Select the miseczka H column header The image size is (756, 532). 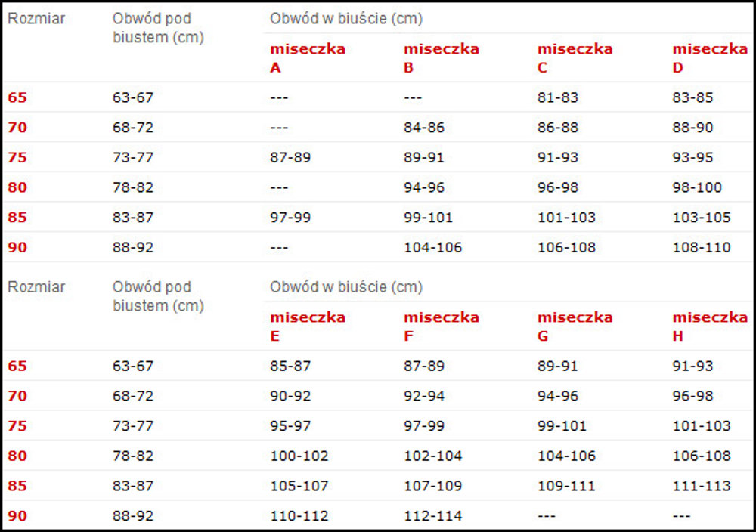pyautogui.click(x=710, y=326)
